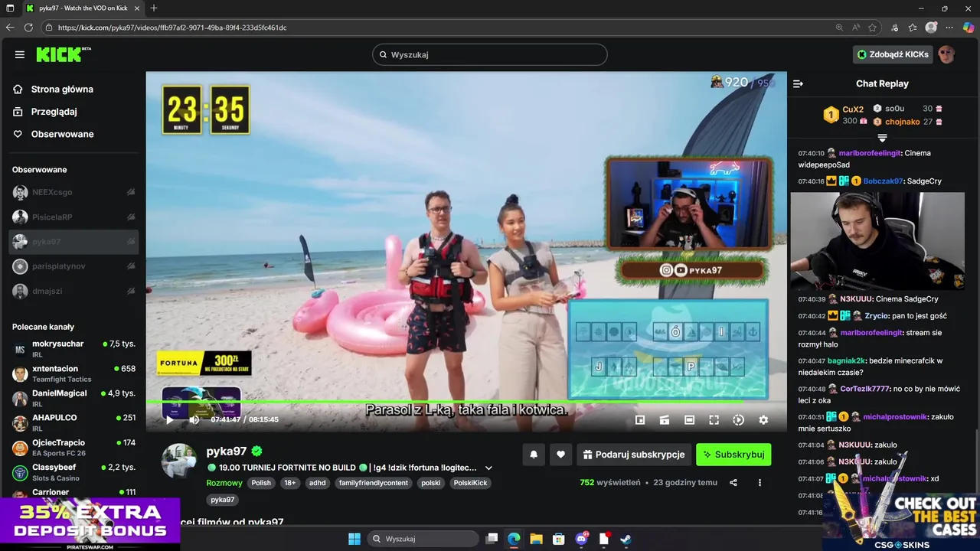Open DanielMagical recommended channel
The image size is (980, 551).
(73, 398)
